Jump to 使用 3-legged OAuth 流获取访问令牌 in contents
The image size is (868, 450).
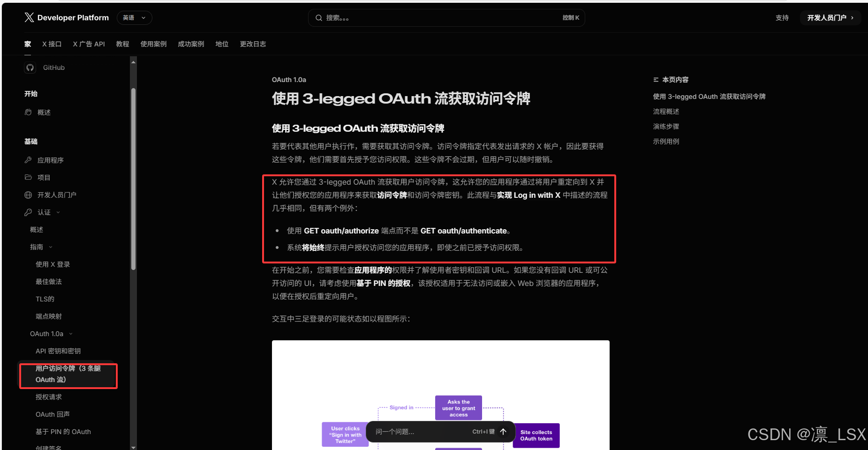[x=709, y=97]
